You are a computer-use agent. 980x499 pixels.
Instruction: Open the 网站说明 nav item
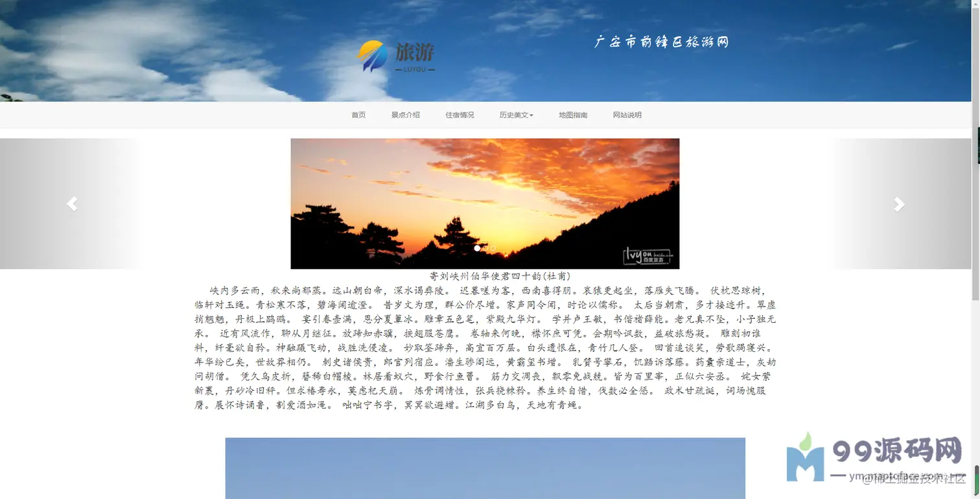[627, 115]
